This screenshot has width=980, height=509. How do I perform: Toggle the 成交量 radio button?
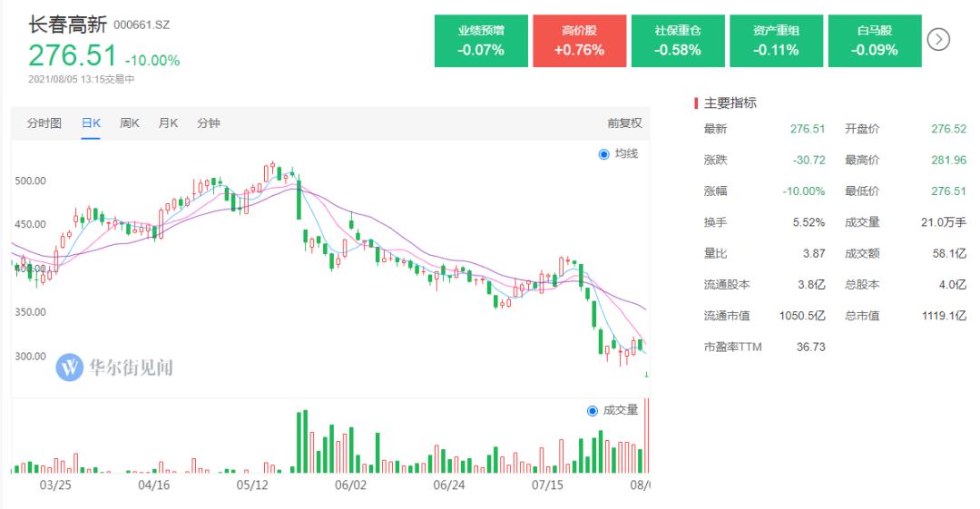pyautogui.click(x=593, y=411)
